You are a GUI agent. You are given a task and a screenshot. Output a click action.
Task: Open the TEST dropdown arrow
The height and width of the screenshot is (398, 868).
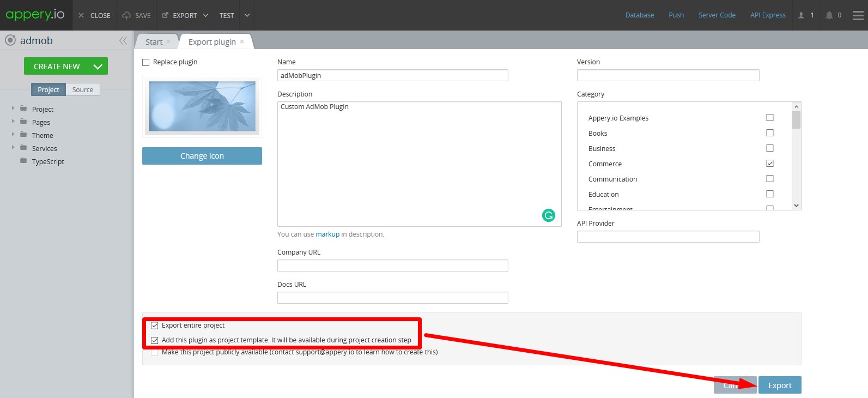247,15
